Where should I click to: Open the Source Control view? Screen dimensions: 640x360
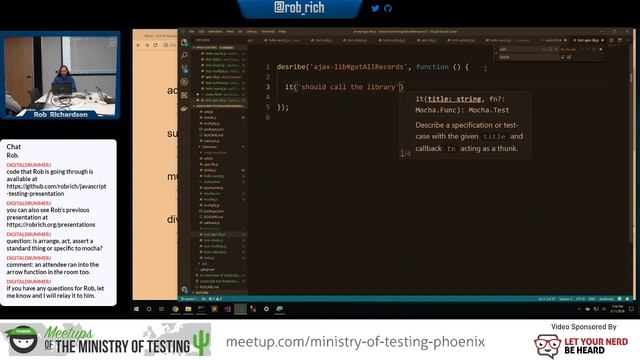click(184, 69)
